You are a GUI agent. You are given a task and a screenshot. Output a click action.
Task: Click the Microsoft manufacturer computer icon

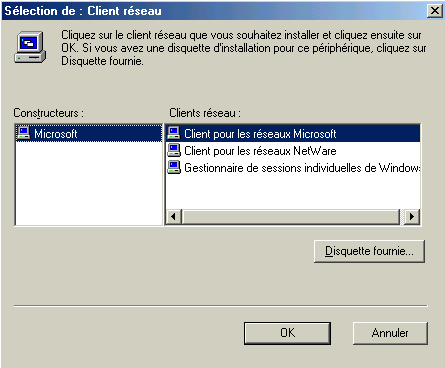[x=24, y=133]
